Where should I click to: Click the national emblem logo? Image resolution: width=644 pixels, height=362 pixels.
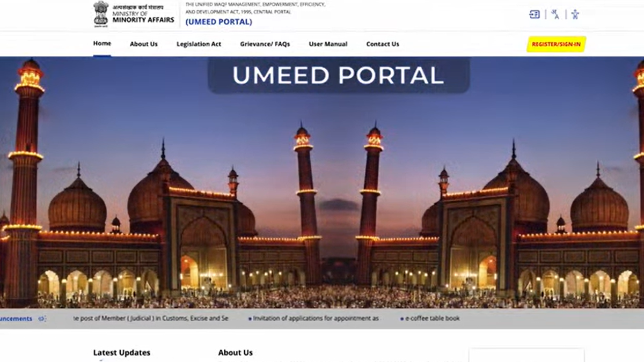coord(100,13)
